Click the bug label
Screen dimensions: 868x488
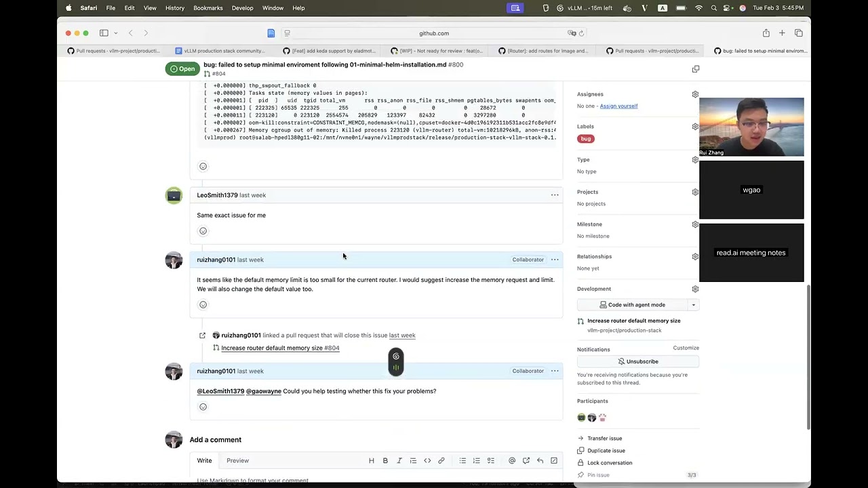(x=586, y=139)
